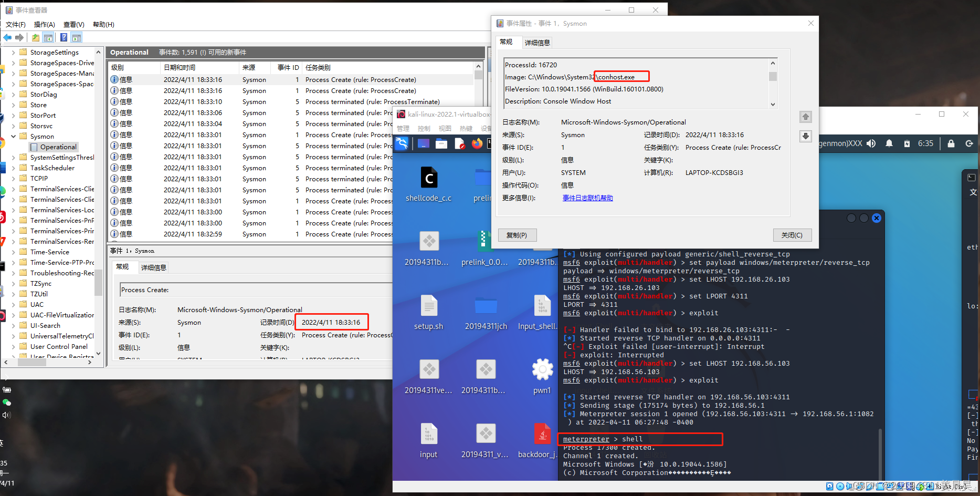The height and width of the screenshot is (496, 980).
Task: Open the 事件日志联机帮助 link
Action: [588, 198]
